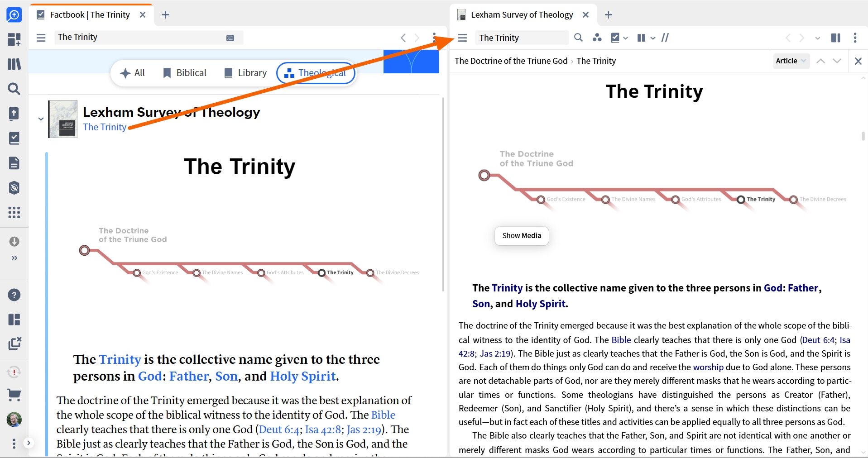
Task: Expand sidebar shortcuts with double chevron
Action: pyautogui.click(x=14, y=258)
